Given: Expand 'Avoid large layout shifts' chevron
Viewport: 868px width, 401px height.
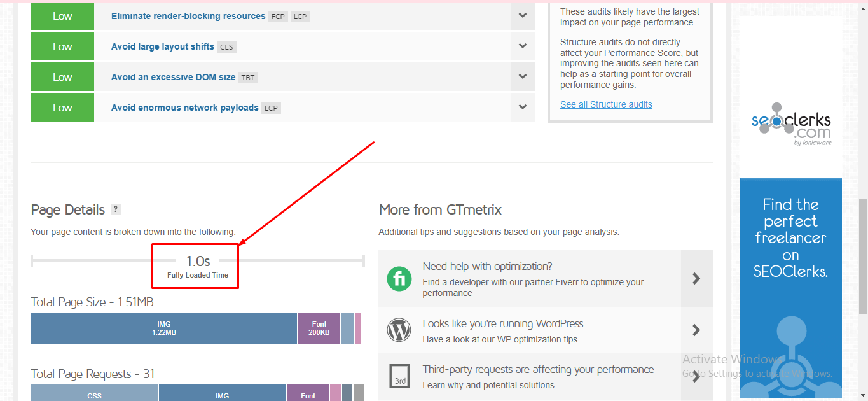Looking at the screenshot, I should (x=522, y=46).
